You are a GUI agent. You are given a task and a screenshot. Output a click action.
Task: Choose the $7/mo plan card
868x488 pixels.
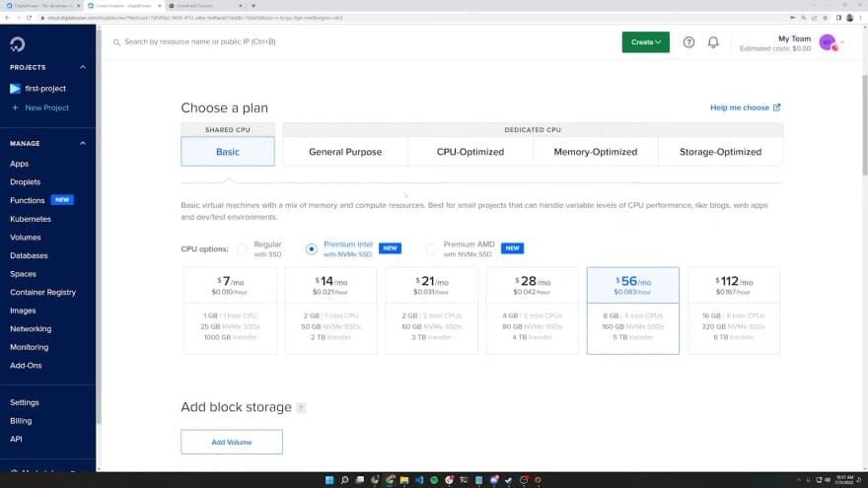[x=230, y=311]
